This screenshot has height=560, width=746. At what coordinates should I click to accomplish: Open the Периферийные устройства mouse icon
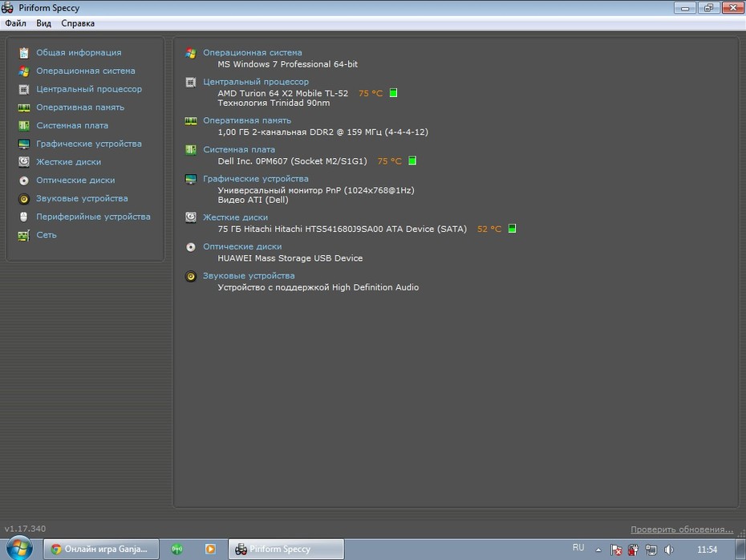[x=24, y=217]
